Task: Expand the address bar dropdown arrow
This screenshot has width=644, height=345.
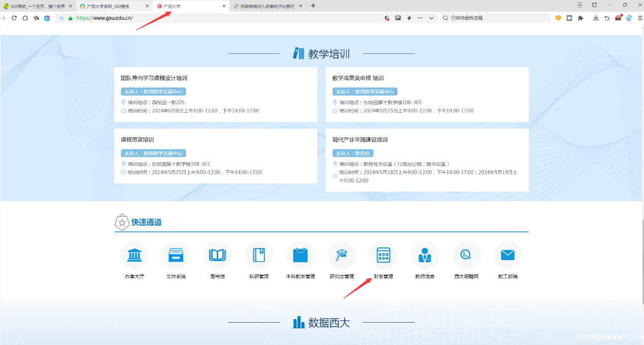Action: coord(431,18)
